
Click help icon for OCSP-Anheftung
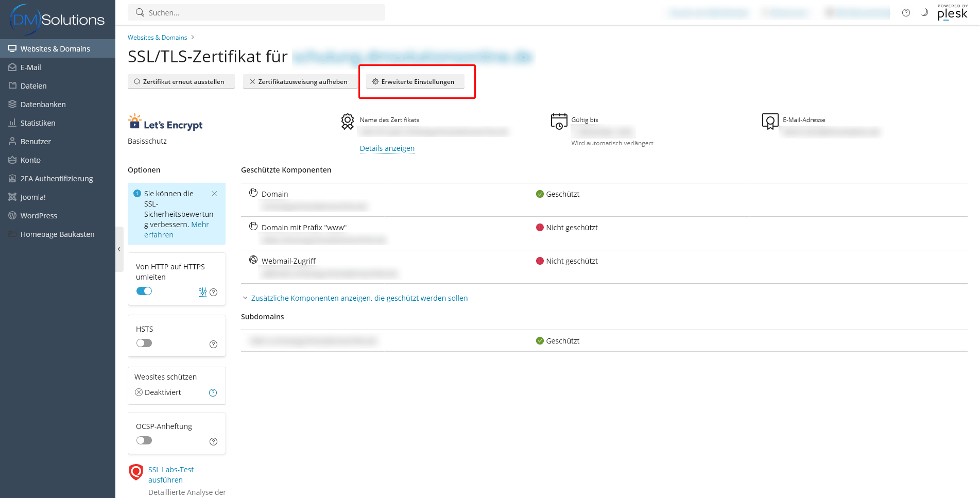[213, 441]
